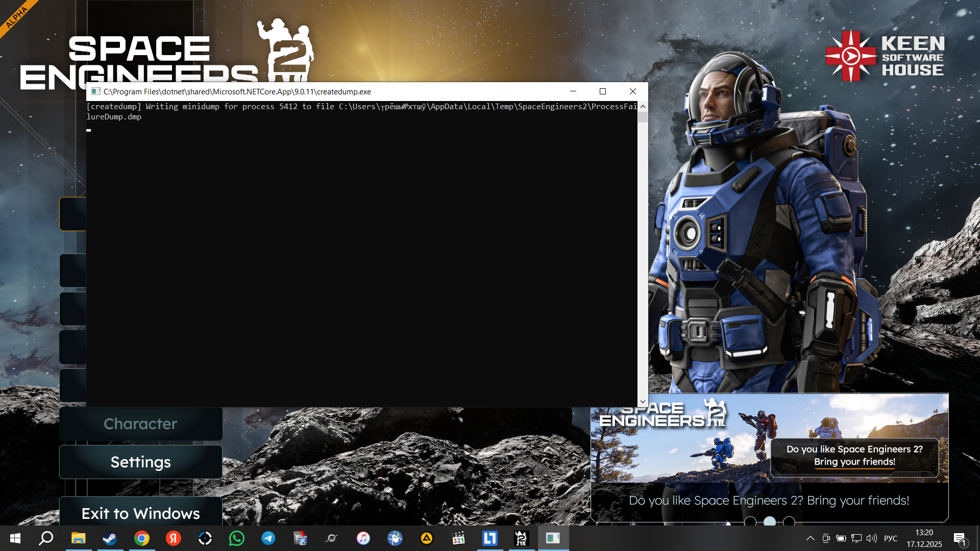Click Exit to Windows in the game menu
Viewport: 980px width, 551px height.
(x=141, y=512)
